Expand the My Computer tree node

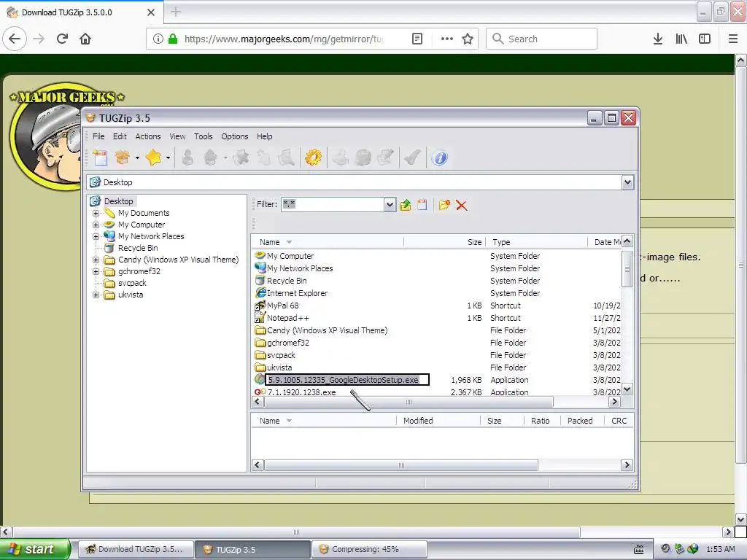[x=96, y=225]
